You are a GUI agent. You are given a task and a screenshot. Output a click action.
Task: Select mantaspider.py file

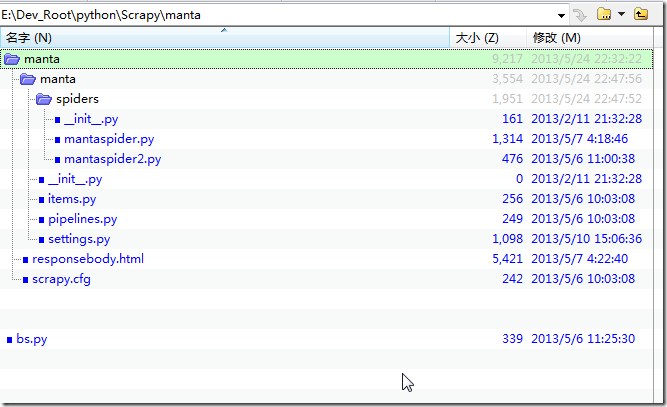[x=109, y=139]
